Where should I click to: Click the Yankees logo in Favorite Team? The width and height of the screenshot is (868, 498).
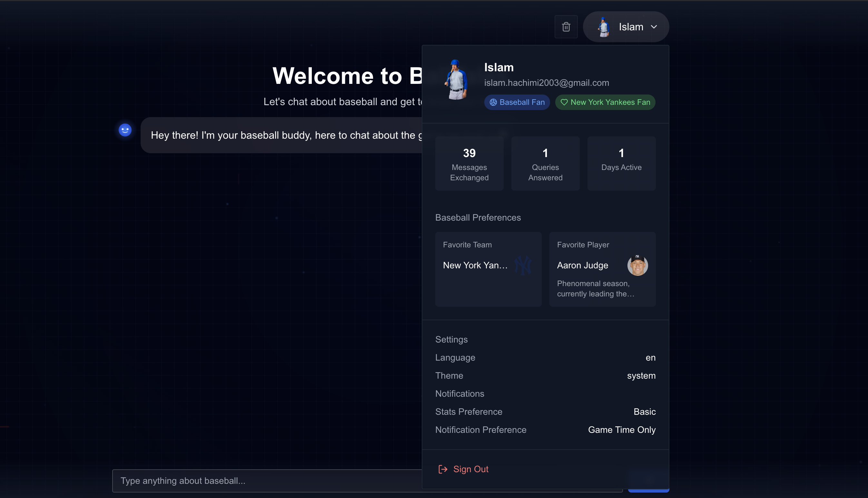[523, 265]
